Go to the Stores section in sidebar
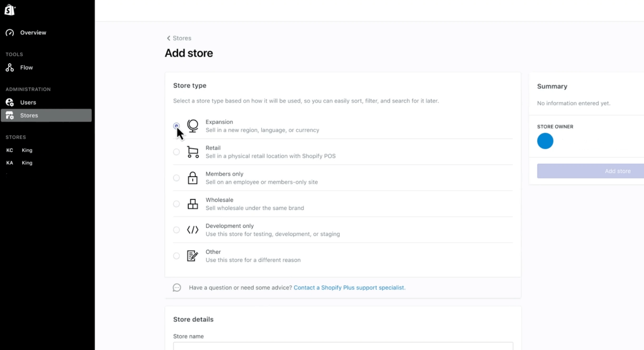Viewport: 644px width, 350px height. [x=29, y=115]
